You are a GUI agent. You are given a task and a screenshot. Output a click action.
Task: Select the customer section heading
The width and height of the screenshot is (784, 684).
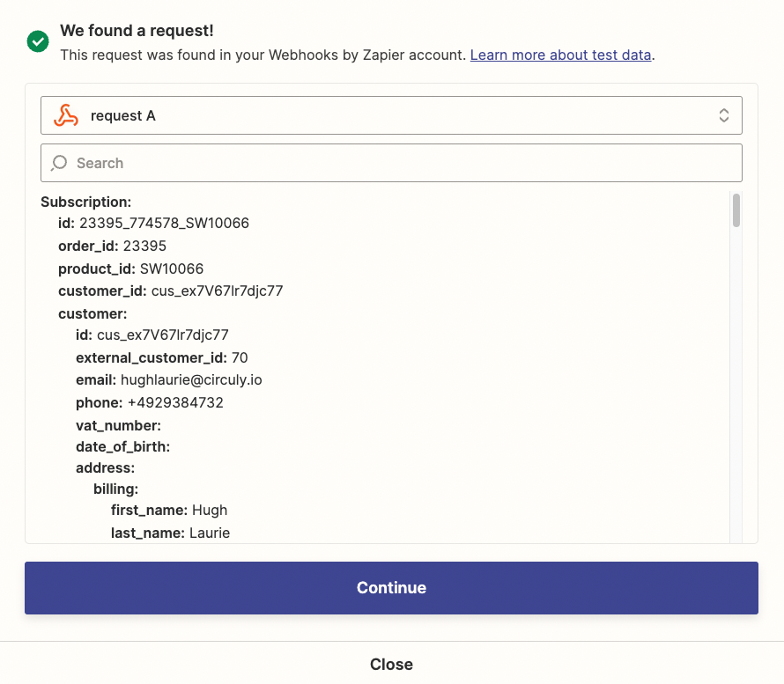92,313
